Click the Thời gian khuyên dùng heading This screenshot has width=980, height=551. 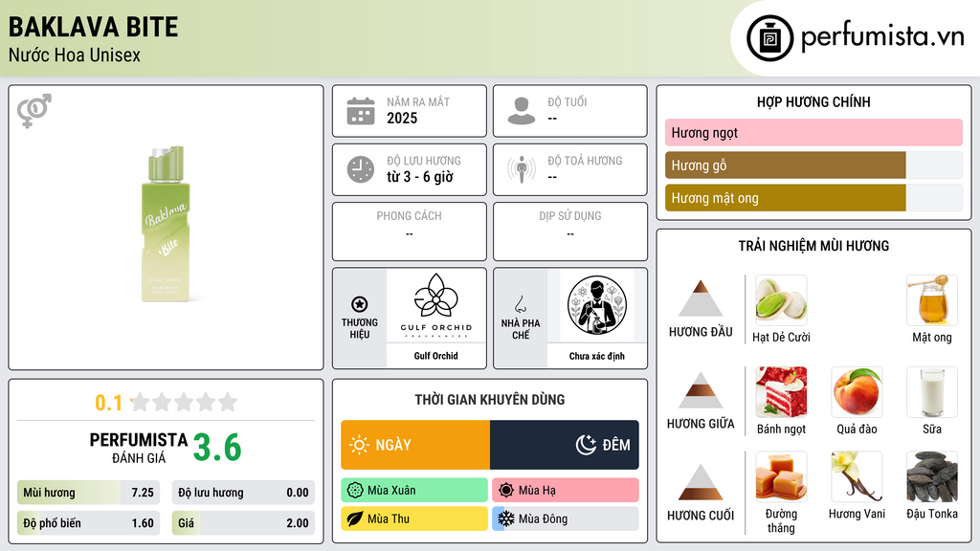pos(490,399)
